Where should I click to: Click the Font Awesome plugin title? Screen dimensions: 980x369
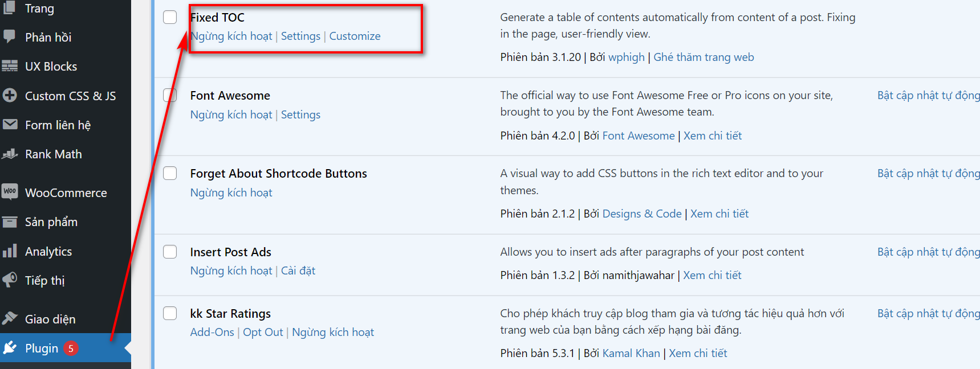[x=230, y=95]
